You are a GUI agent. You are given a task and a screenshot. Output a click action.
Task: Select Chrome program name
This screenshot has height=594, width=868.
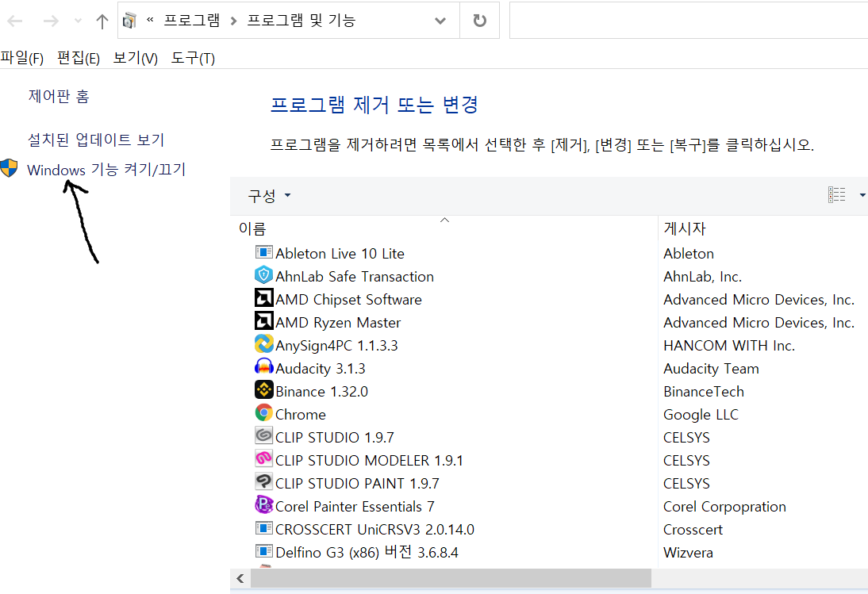click(x=301, y=414)
